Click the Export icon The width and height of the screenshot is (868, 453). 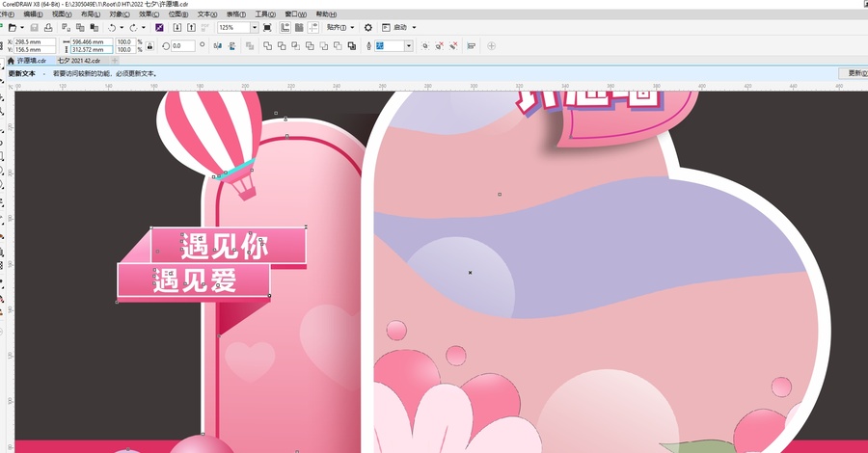tap(192, 28)
